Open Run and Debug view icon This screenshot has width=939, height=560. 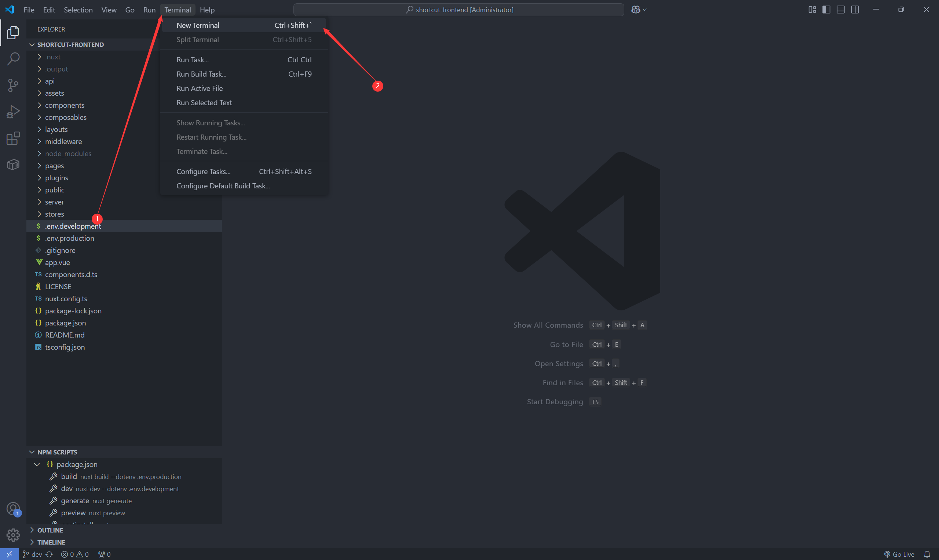coord(13,112)
